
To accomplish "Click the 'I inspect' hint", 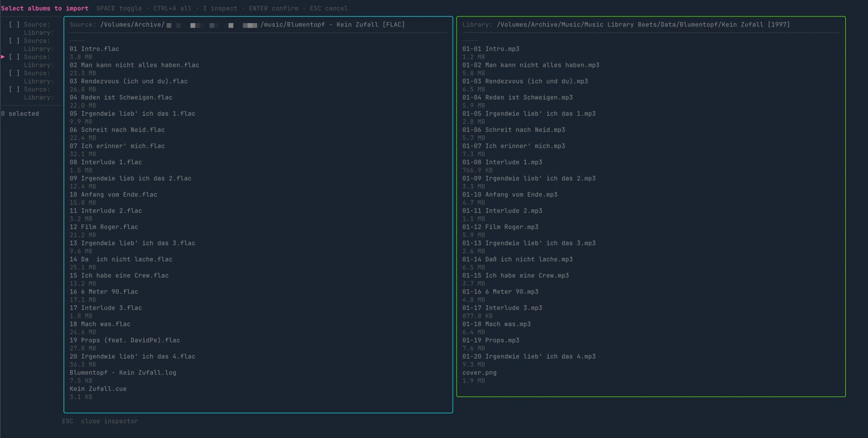I will coord(220,8).
